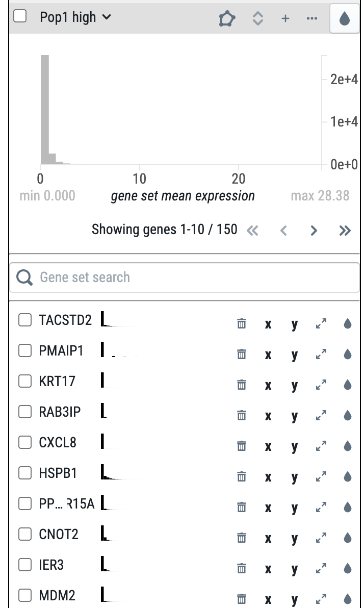The image size is (364, 608).
Task: Open expanded view for HSPB1
Action: coord(320,476)
